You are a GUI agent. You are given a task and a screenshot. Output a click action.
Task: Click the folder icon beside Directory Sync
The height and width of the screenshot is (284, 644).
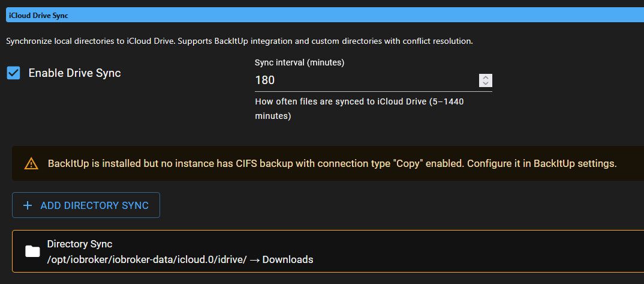[32, 252]
